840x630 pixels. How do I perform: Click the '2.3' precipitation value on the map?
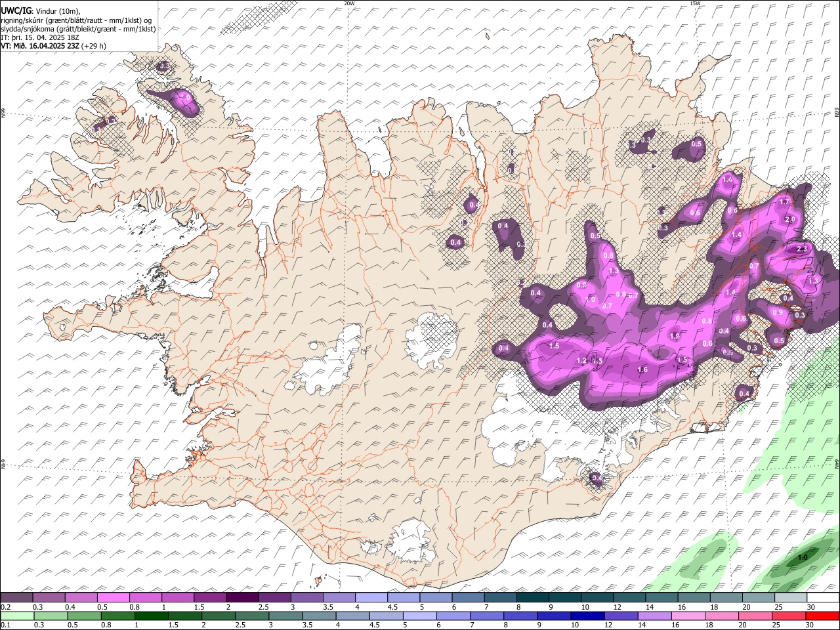(x=801, y=249)
